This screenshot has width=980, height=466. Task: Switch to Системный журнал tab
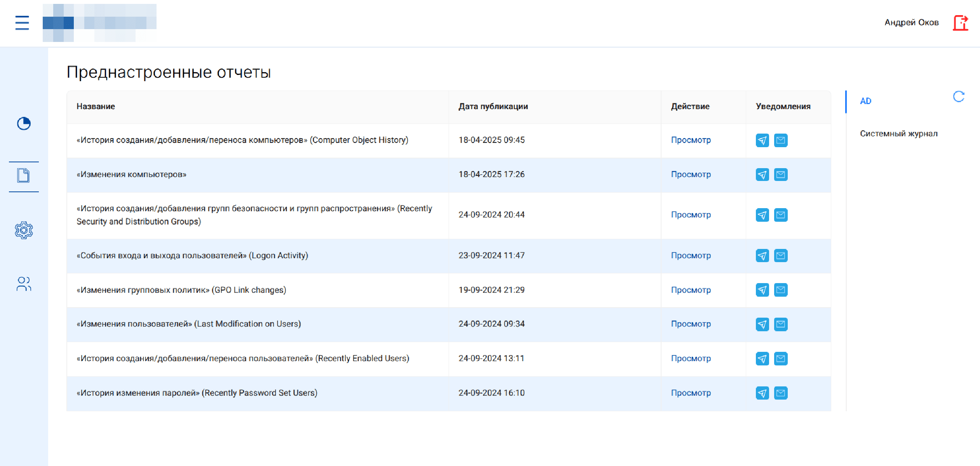point(898,134)
